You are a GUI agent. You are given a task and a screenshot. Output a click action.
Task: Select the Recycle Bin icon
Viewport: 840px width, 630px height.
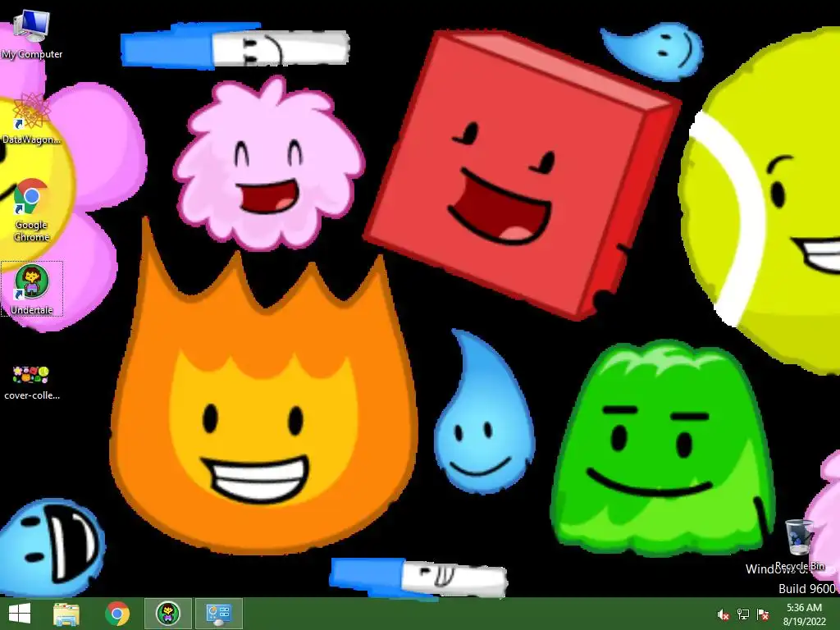point(800,545)
